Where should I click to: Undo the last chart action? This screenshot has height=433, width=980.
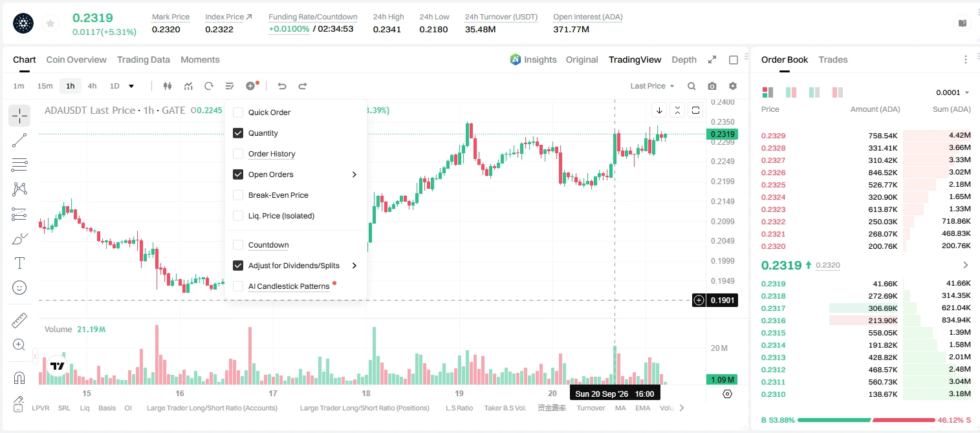[281, 86]
